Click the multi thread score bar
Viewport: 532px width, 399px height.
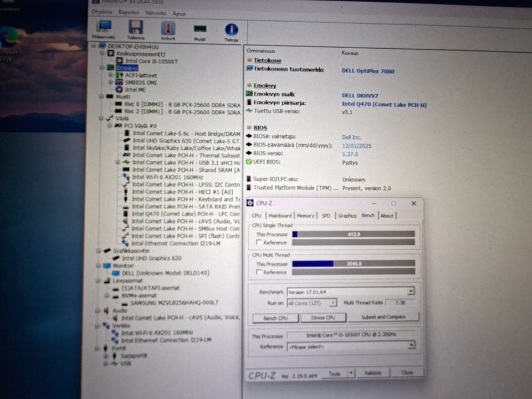coord(354,263)
